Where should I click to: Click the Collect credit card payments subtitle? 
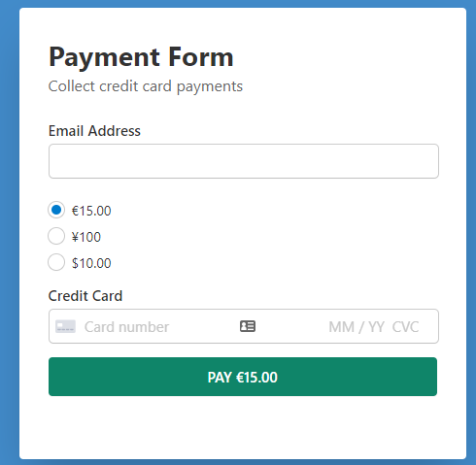click(146, 86)
